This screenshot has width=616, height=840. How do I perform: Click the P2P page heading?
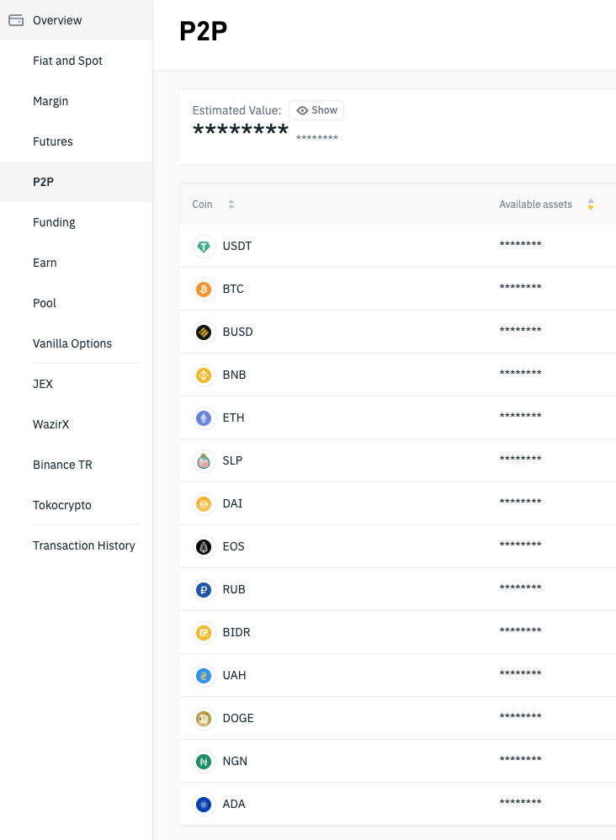pos(204,31)
